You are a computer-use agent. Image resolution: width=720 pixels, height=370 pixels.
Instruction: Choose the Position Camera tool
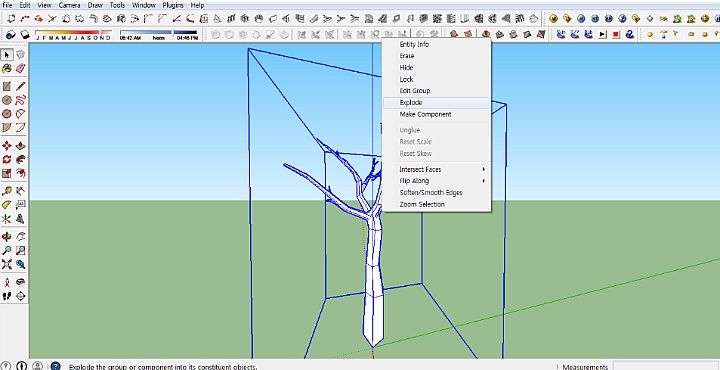(7, 282)
